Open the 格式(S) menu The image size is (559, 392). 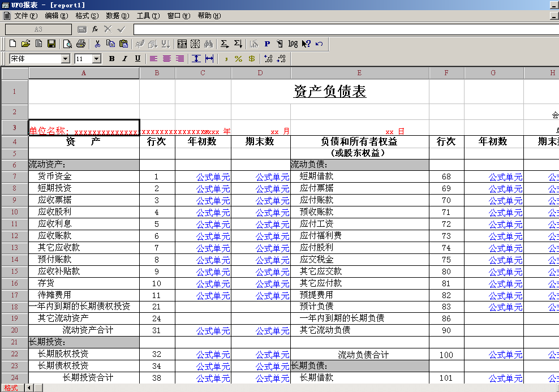pyautogui.click(x=87, y=16)
